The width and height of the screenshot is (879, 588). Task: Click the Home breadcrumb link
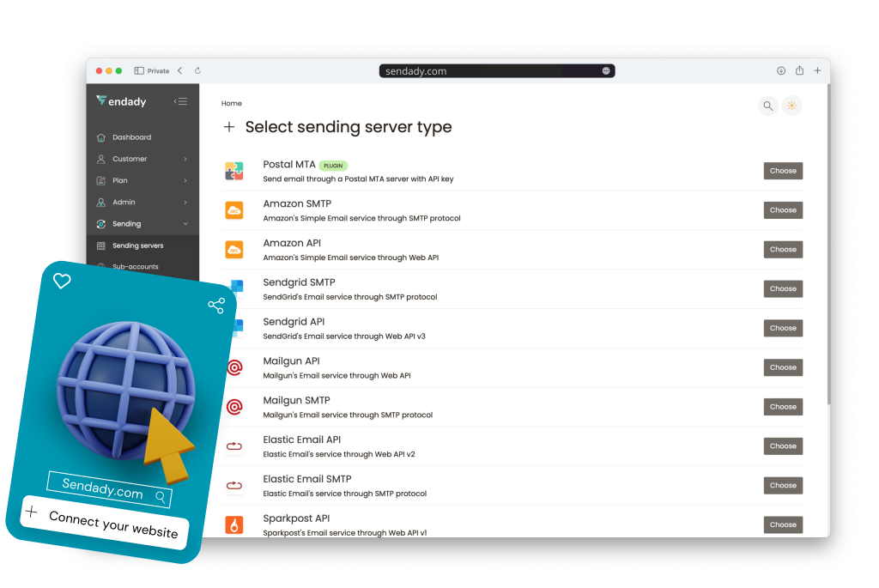(232, 103)
